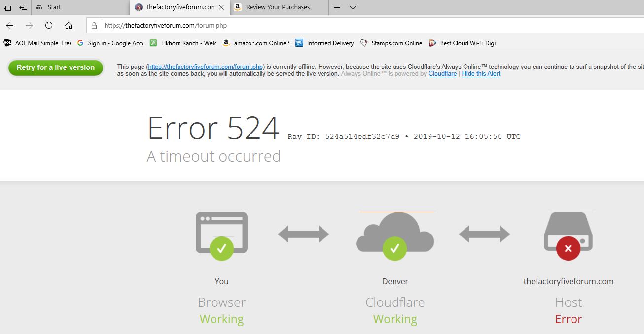
Task: Select the Ray ID text
Action: pos(404,136)
